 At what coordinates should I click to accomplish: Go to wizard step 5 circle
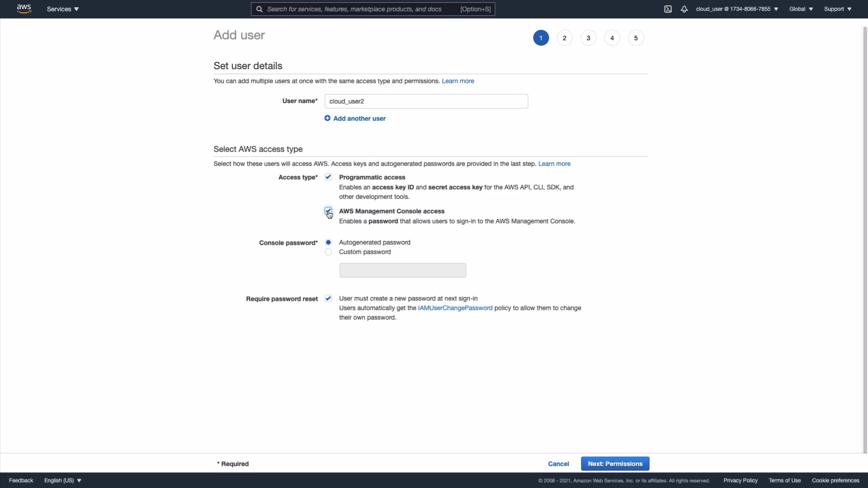(636, 38)
